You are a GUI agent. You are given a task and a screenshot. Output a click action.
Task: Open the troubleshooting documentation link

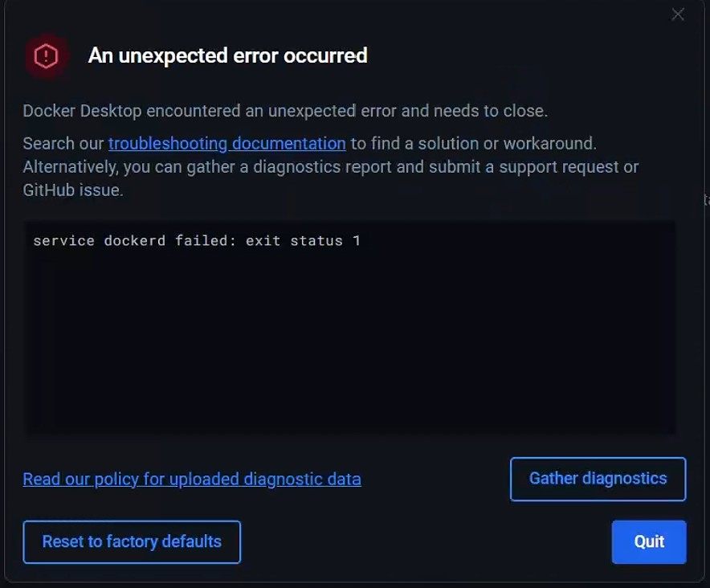[226, 144]
